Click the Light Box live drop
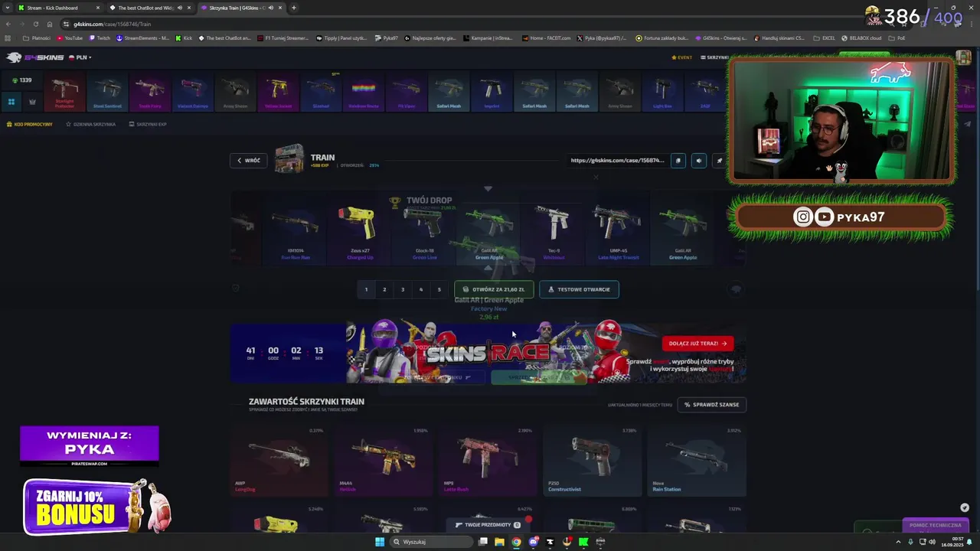Screen dimensions: 980x551 click(x=662, y=92)
